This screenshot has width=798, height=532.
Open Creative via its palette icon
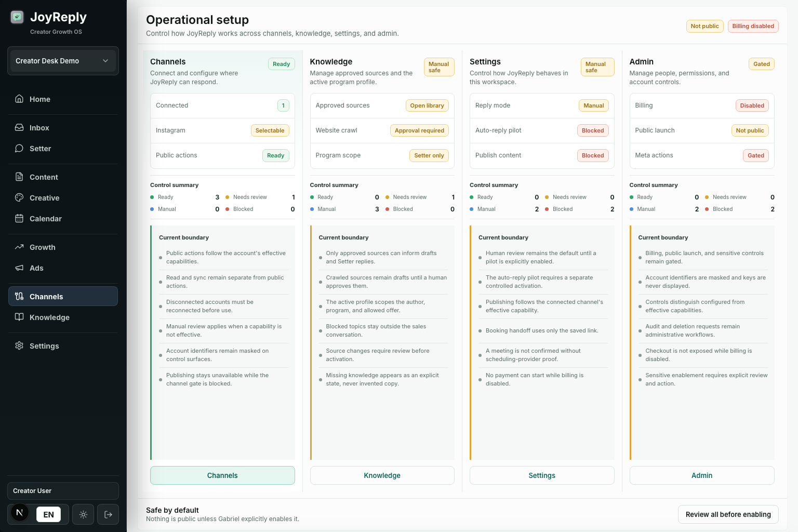pyautogui.click(x=19, y=197)
